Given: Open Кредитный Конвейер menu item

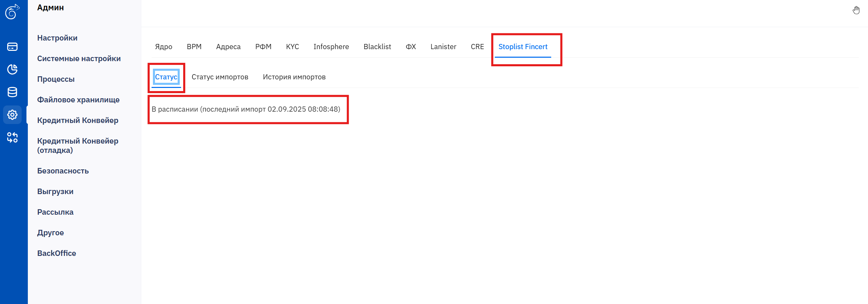Looking at the screenshot, I should tap(78, 120).
